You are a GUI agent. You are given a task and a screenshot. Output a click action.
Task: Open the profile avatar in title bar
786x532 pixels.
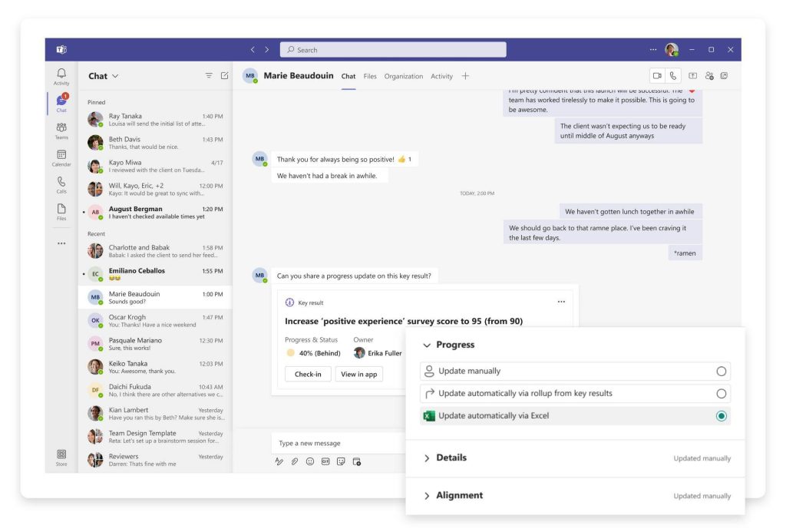pos(672,50)
